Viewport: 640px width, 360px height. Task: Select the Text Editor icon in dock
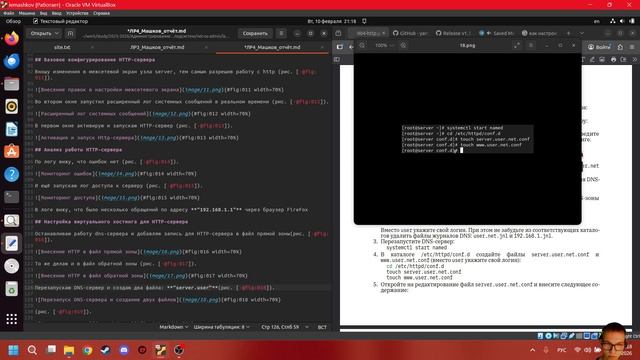(11, 243)
